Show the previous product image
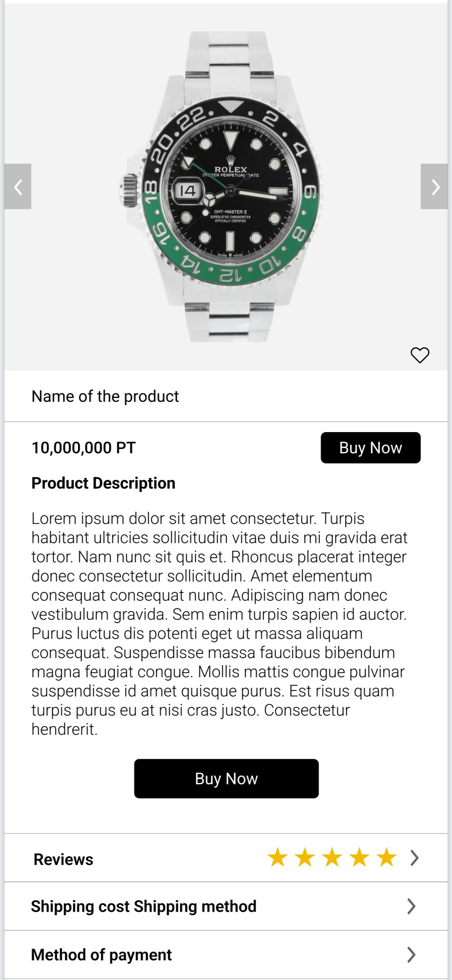 click(18, 187)
